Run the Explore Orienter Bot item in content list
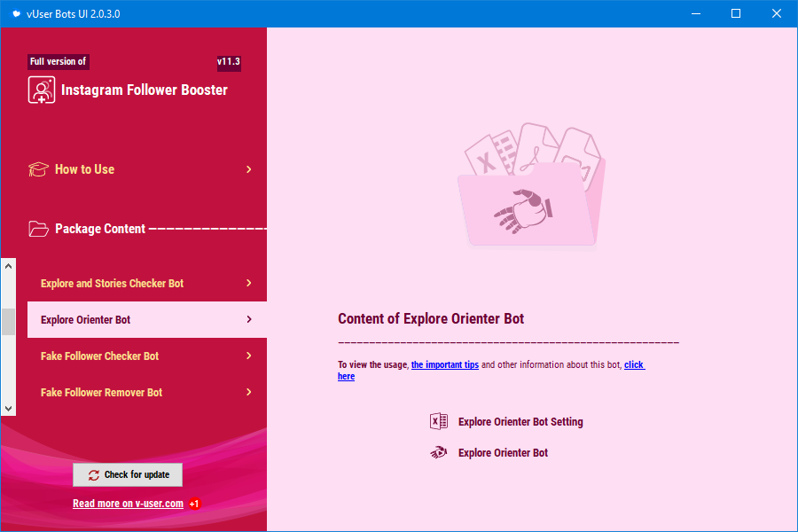 [x=503, y=452]
